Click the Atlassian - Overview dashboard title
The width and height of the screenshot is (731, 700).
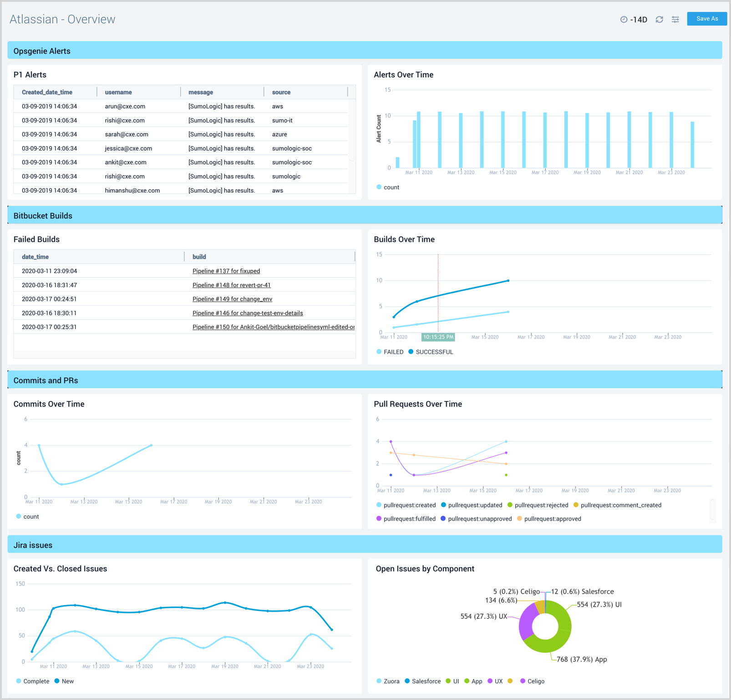pyautogui.click(x=62, y=19)
